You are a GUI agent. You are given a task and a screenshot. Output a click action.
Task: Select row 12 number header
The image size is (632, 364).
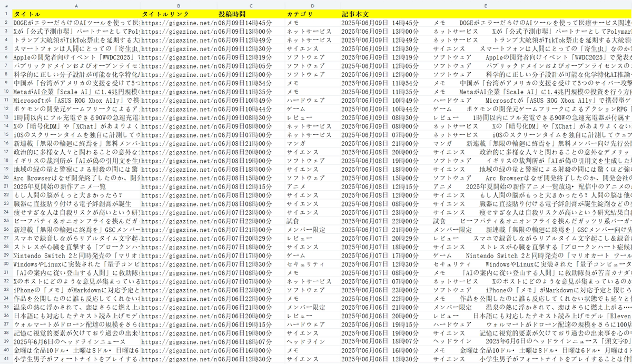(x=6, y=109)
